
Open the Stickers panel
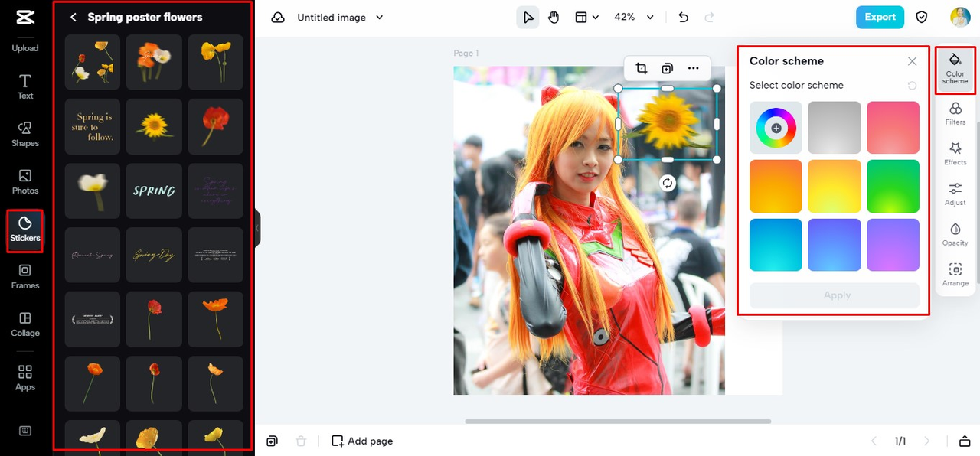coord(25,230)
